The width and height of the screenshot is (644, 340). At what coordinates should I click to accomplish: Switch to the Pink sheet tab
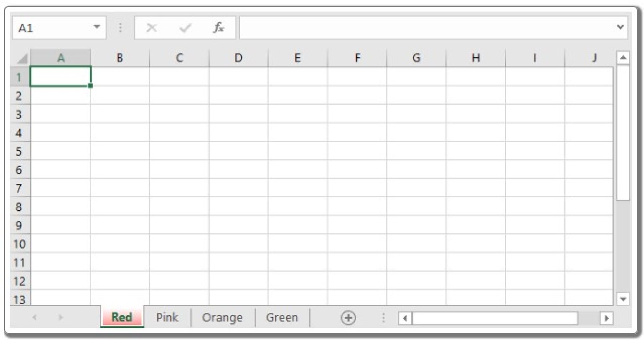click(167, 317)
